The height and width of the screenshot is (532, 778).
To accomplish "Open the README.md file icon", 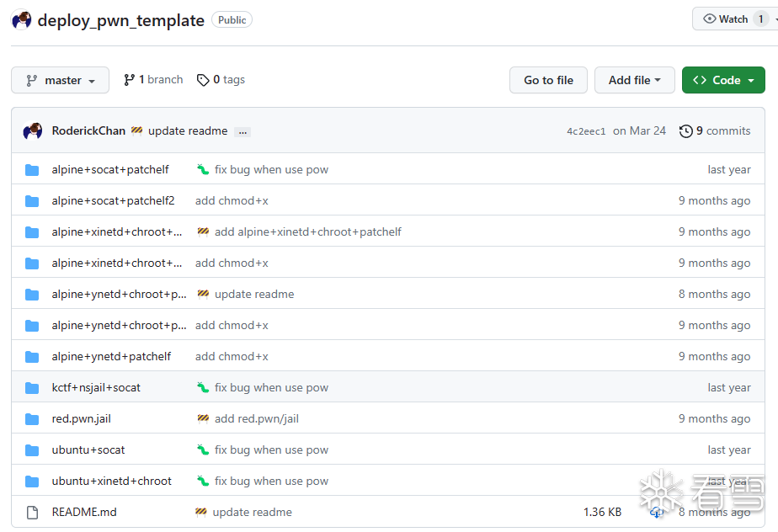I will pyautogui.click(x=32, y=512).
